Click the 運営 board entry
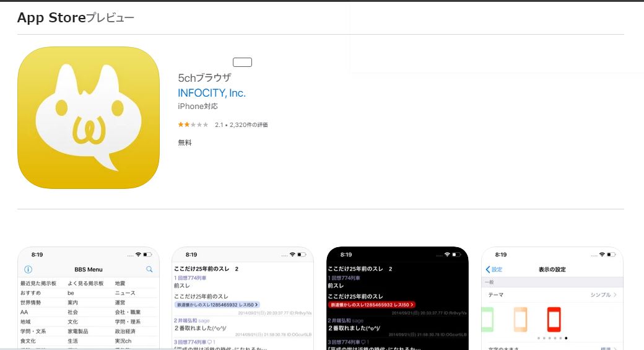Image resolution: width=644 pixels, height=350 pixels. 120,302
